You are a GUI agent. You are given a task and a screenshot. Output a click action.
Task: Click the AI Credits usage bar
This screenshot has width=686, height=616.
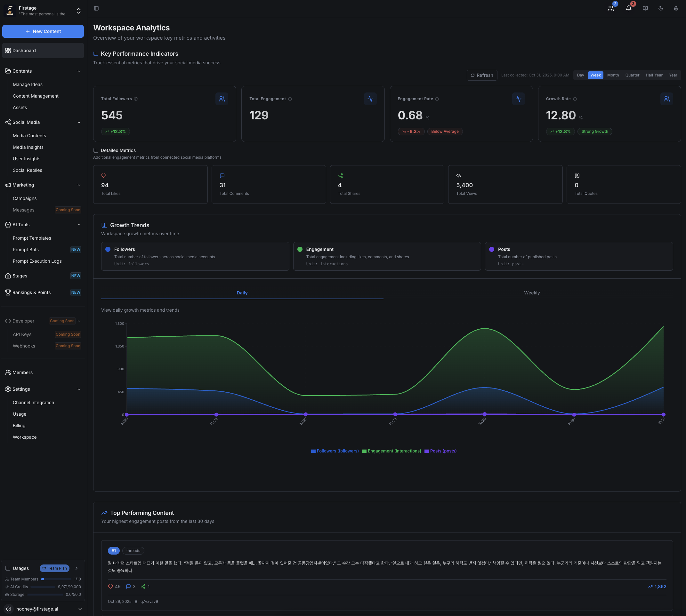click(43, 587)
